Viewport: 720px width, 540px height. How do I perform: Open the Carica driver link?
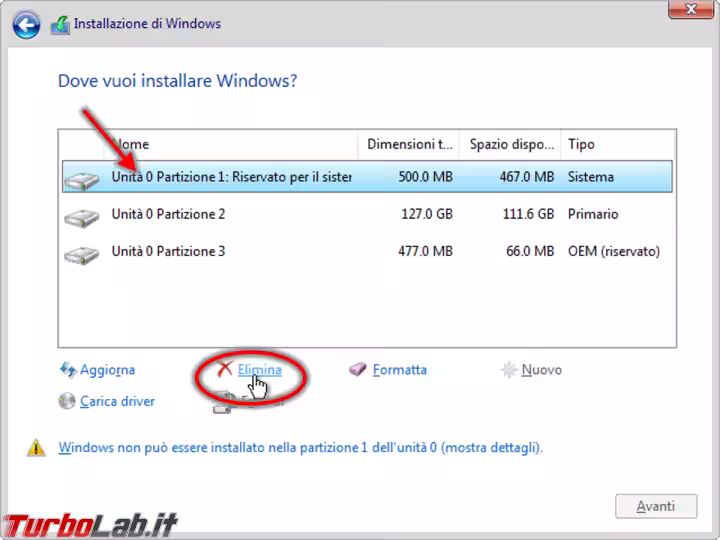[117, 401]
